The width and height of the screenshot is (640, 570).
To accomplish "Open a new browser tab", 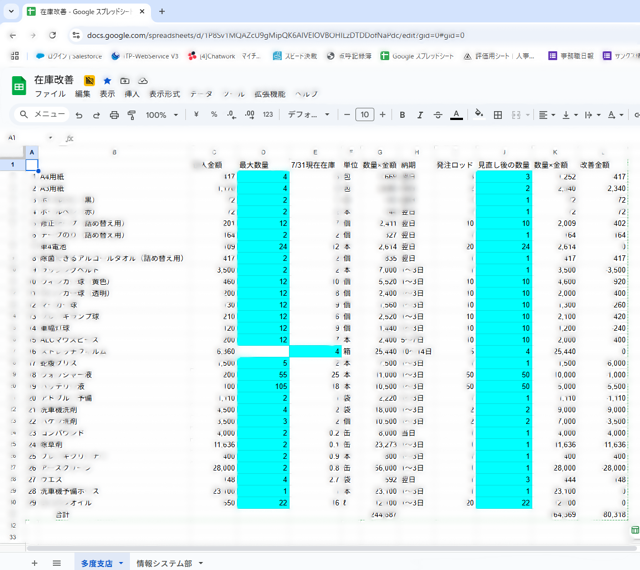I will [162, 11].
